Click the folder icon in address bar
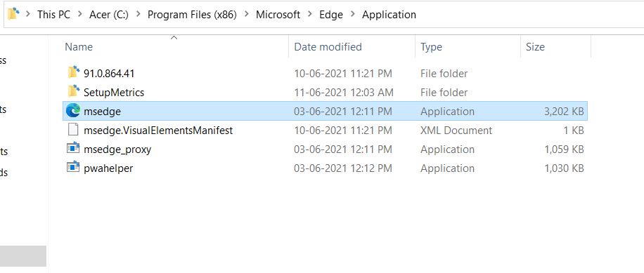The width and height of the screenshot is (644, 273). [13, 13]
